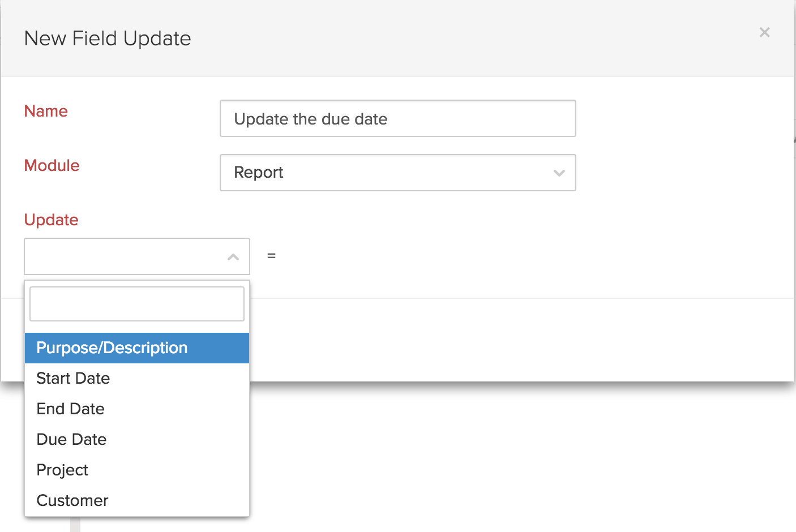
Task: Focus the dropdown search box
Action: pos(136,304)
